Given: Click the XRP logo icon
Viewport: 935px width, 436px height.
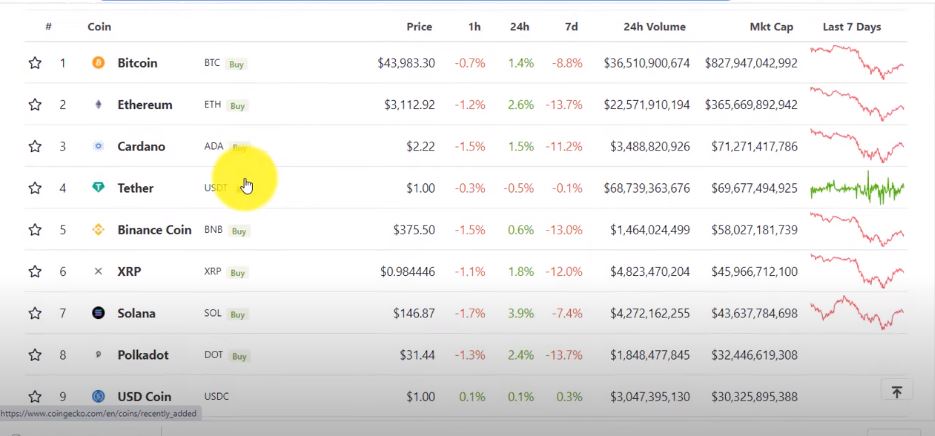Looking at the screenshot, I should point(98,271).
